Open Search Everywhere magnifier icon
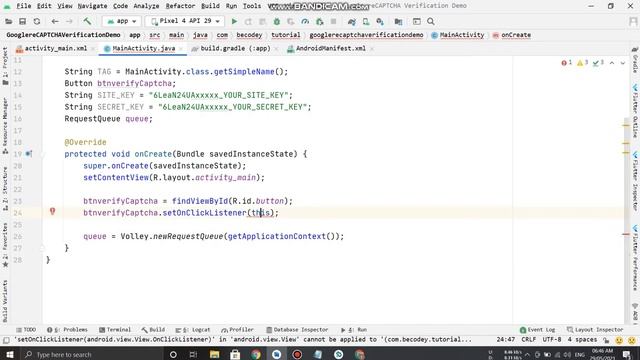The image size is (640, 360). coord(431,21)
